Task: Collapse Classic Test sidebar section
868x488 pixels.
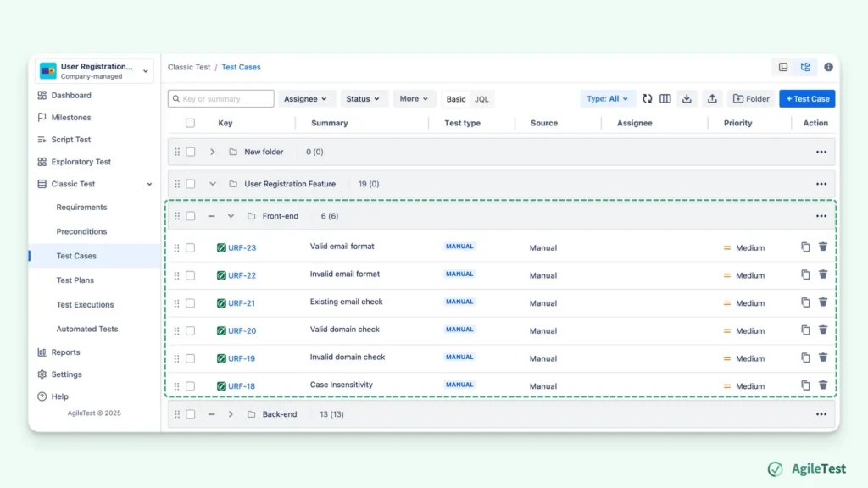Action: coord(149,184)
